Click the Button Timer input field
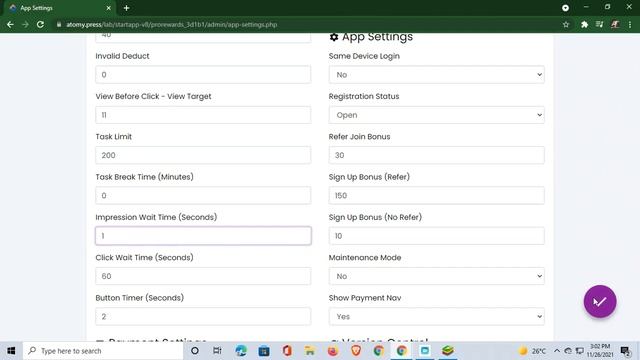This screenshot has height=360, width=640. point(203,316)
